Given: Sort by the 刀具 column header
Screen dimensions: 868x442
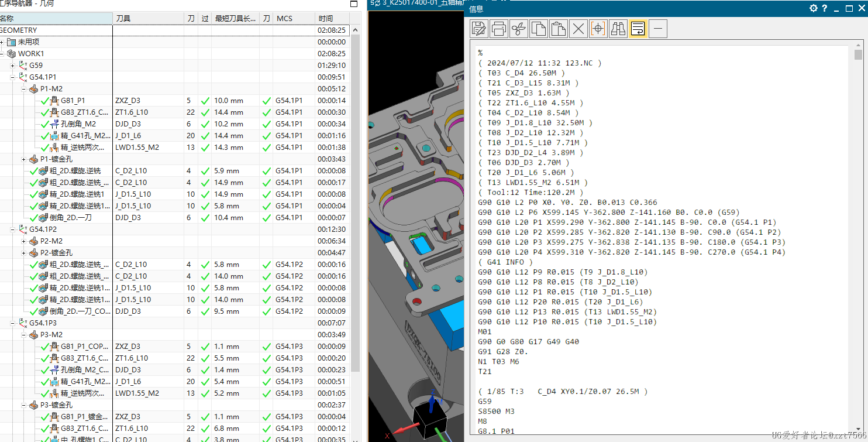Looking at the screenshot, I should click(x=148, y=19).
